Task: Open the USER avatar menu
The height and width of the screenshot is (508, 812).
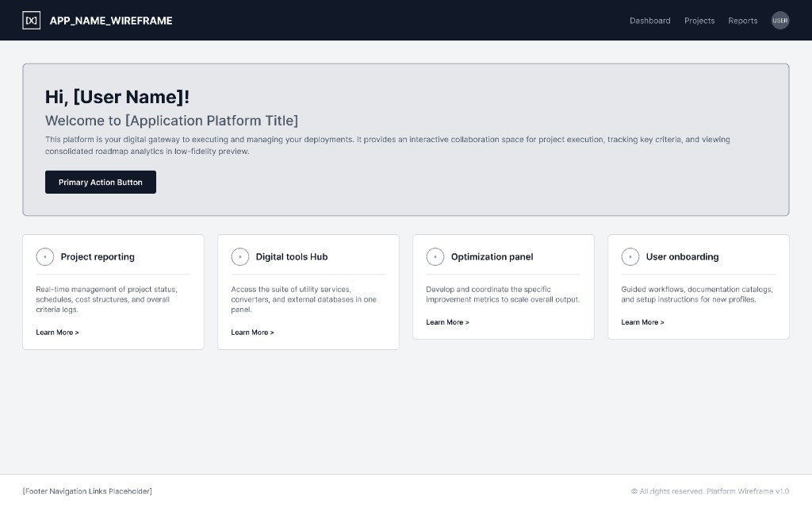Action: (780, 21)
